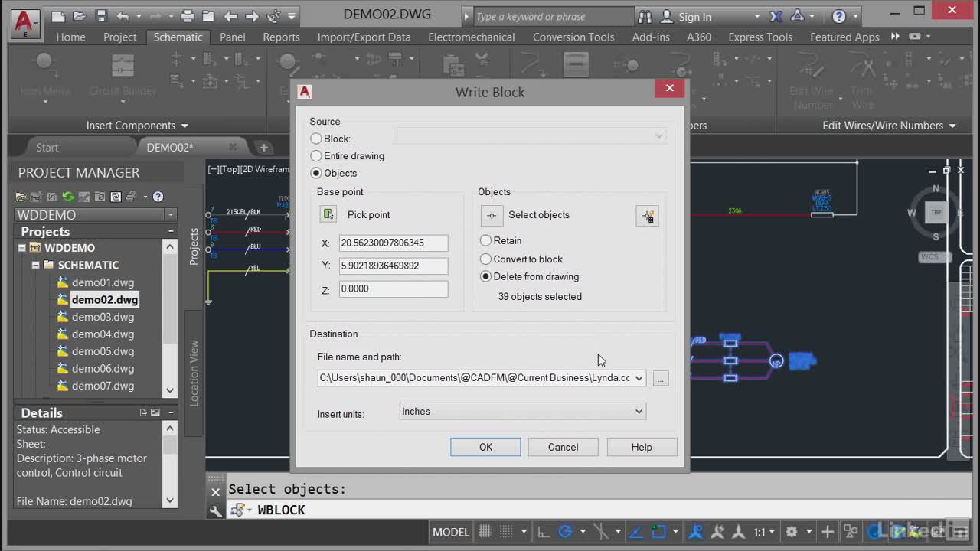This screenshot has height=551, width=980.
Task: Click the Select objects icon button
Action: click(492, 215)
